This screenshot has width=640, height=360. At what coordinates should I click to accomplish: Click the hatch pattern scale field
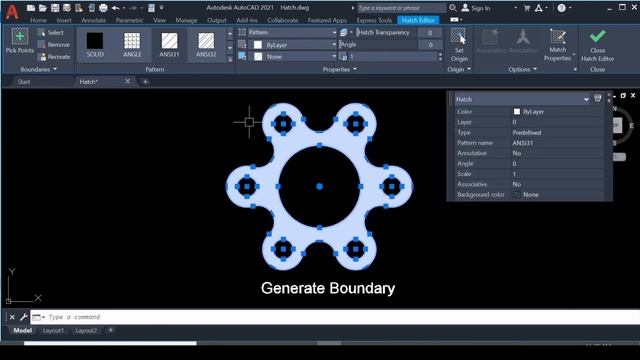392,57
